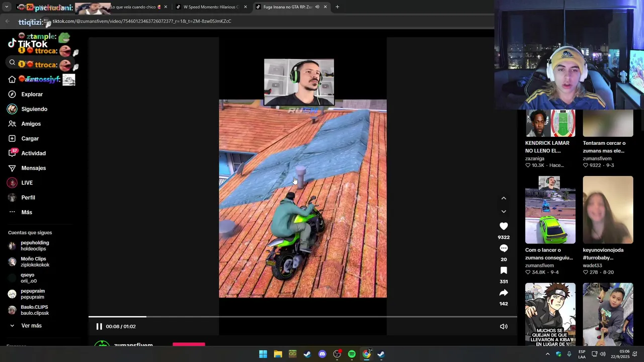This screenshot has height=362, width=644.
Task: Open KENDRICK LAMAR NO LLENO video thumbnail
Action: pyautogui.click(x=550, y=123)
